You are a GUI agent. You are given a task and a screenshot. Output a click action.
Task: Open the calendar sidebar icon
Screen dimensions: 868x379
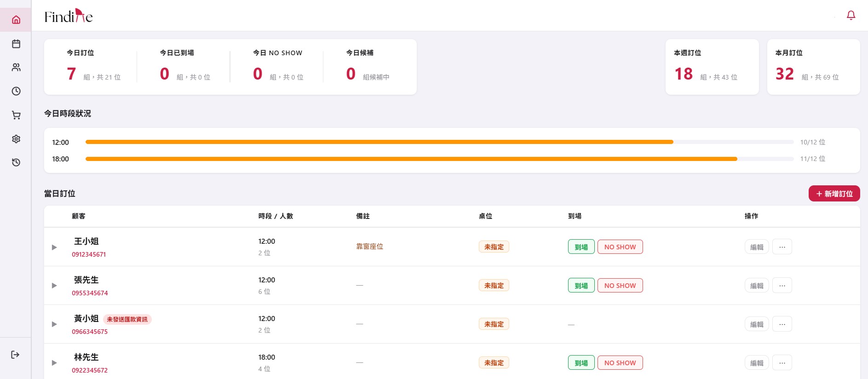(16, 44)
